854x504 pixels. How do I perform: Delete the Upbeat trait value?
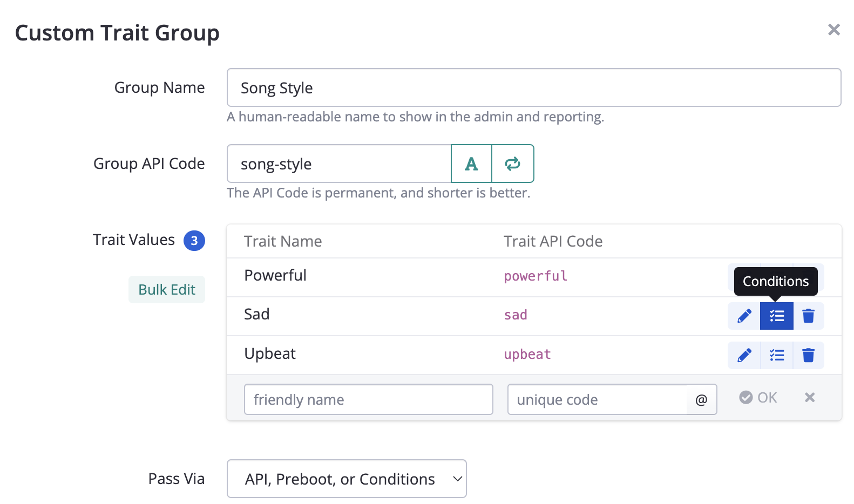point(808,355)
